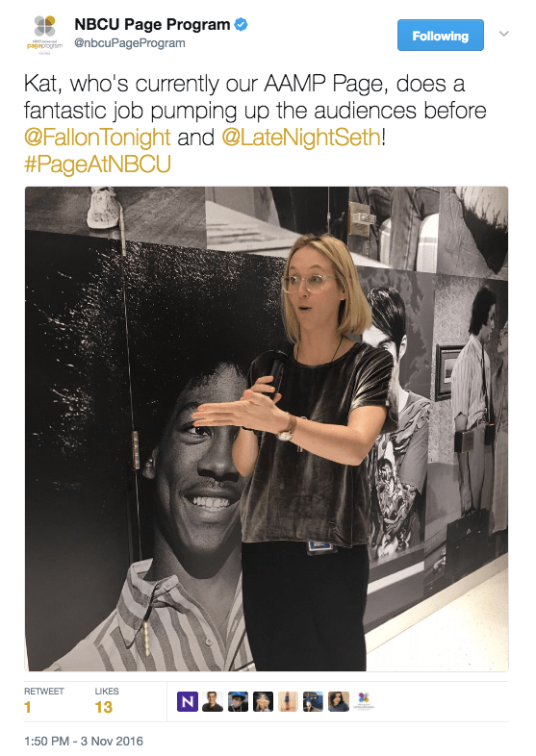This screenshot has height=756, width=536.
Task: Open the @nbcuPageProgram handle
Action: pyautogui.click(x=129, y=43)
